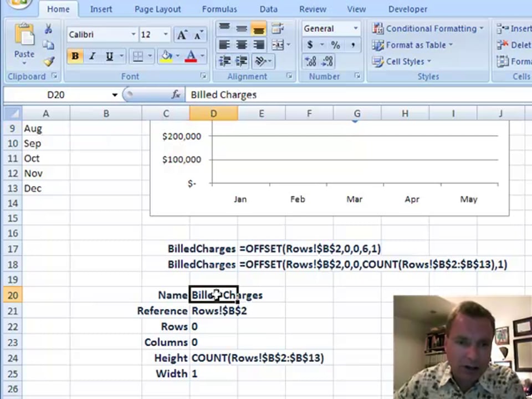Select the Format Painter brush
The image size is (532, 399).
pyautogui.click(x=49, y=62)
